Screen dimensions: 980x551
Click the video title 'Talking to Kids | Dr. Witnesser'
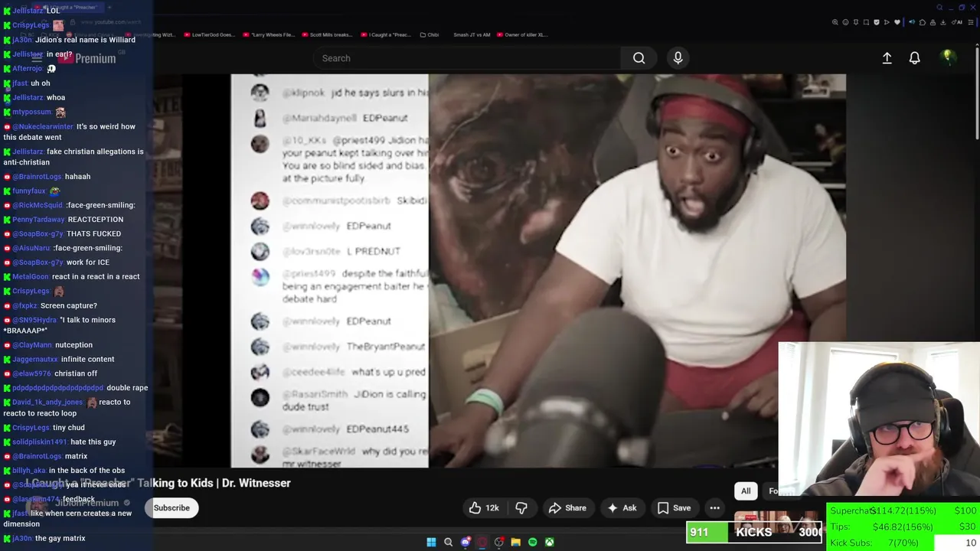point(214,483)
